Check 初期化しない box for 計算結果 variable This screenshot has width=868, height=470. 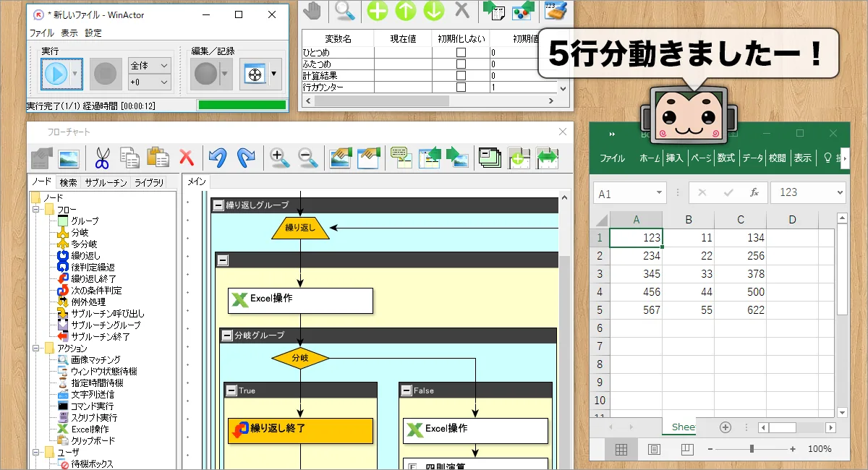pos(461,76)
